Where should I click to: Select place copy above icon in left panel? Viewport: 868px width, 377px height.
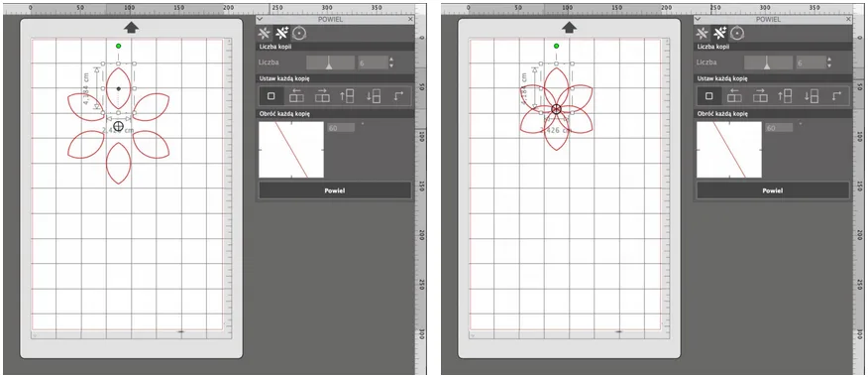(x=347, y=96)
